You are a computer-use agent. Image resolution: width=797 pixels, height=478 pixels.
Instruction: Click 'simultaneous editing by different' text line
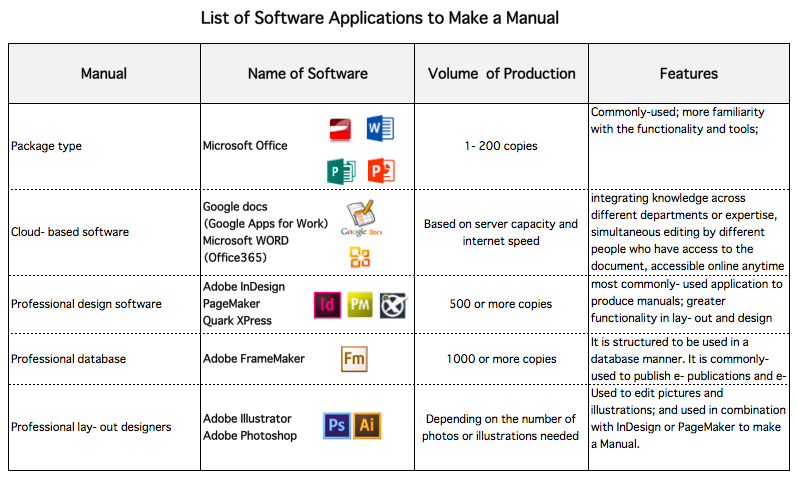point(678,232)
